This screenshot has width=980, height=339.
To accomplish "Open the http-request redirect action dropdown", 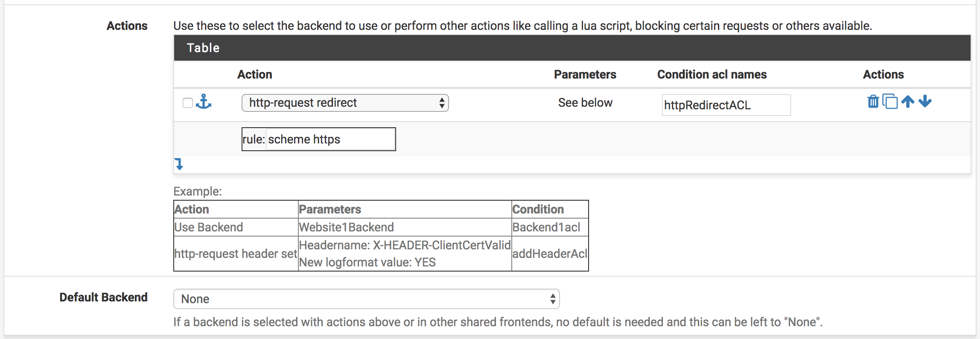I will coord(345,103).
